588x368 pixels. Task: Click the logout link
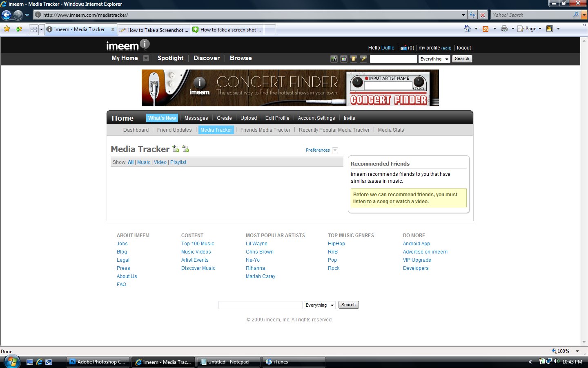464,48
